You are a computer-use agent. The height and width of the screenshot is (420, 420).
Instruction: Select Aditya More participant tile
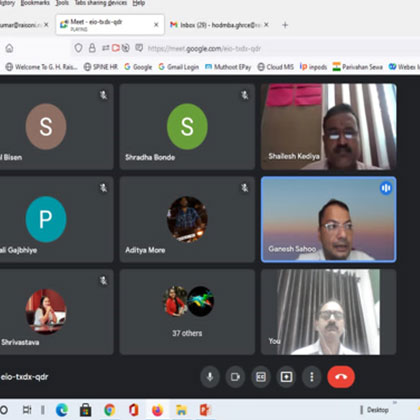(x=187, y=219)
